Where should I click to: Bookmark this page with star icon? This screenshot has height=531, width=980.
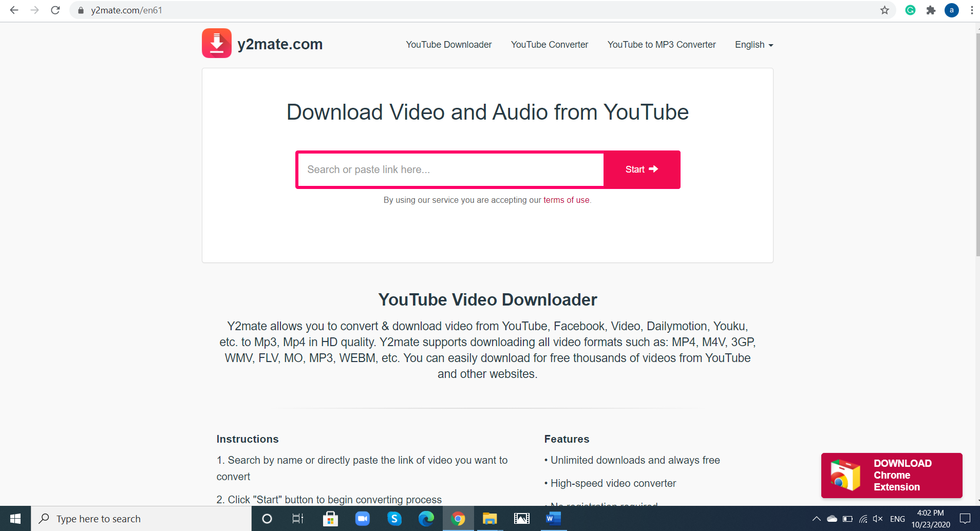(x=884, y=10)
